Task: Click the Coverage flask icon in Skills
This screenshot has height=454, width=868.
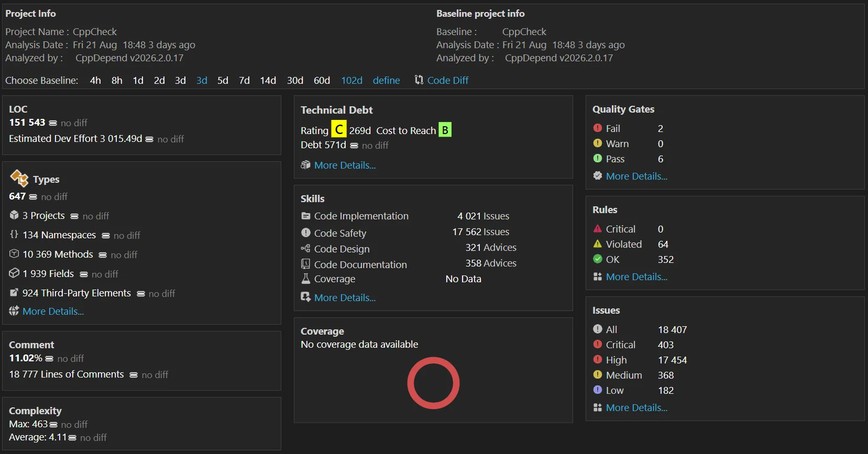Action: pos(306,279)
